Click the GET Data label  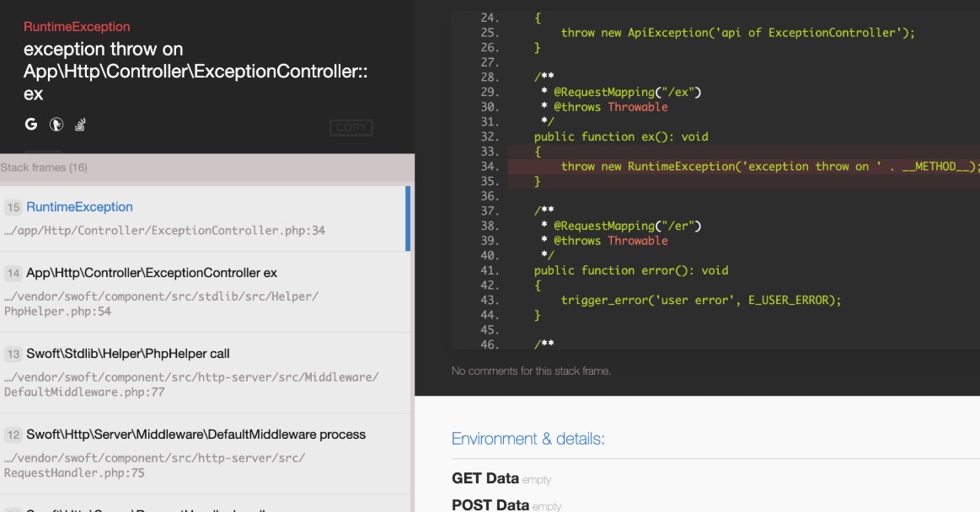pyautogui.click(x=485, y=478)
